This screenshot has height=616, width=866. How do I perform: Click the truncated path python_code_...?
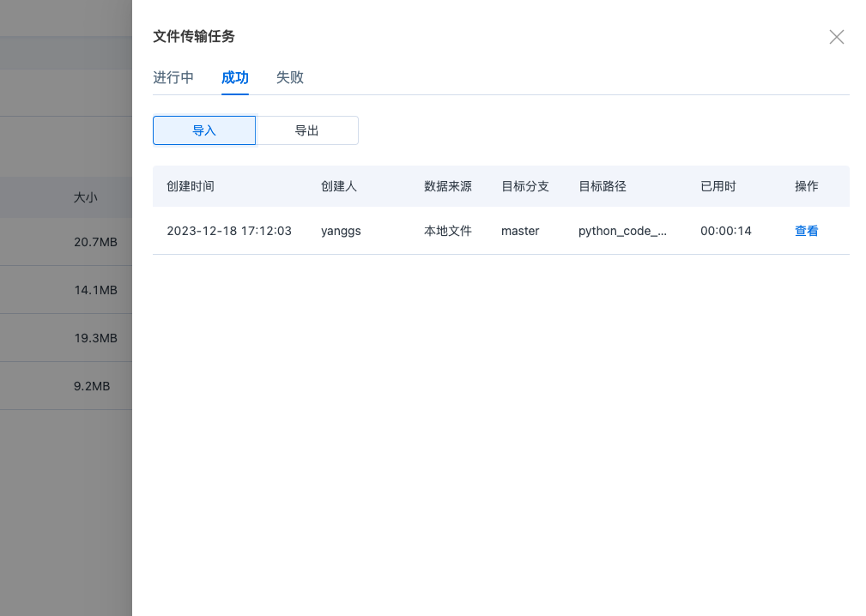pos(622,231)
